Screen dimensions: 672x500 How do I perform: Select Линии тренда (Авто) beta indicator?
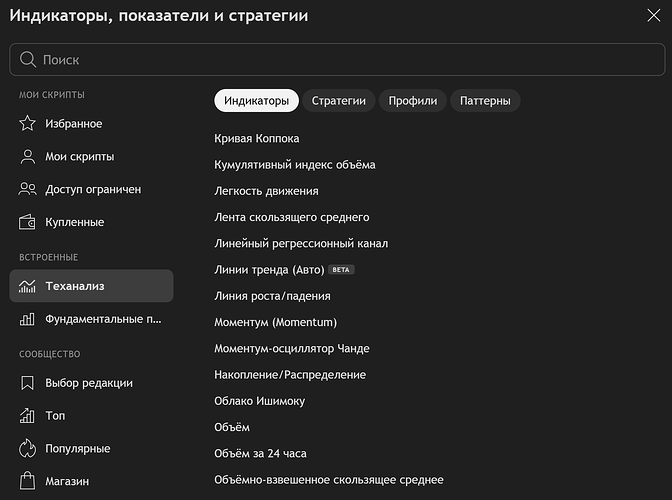tap(266, 270)
